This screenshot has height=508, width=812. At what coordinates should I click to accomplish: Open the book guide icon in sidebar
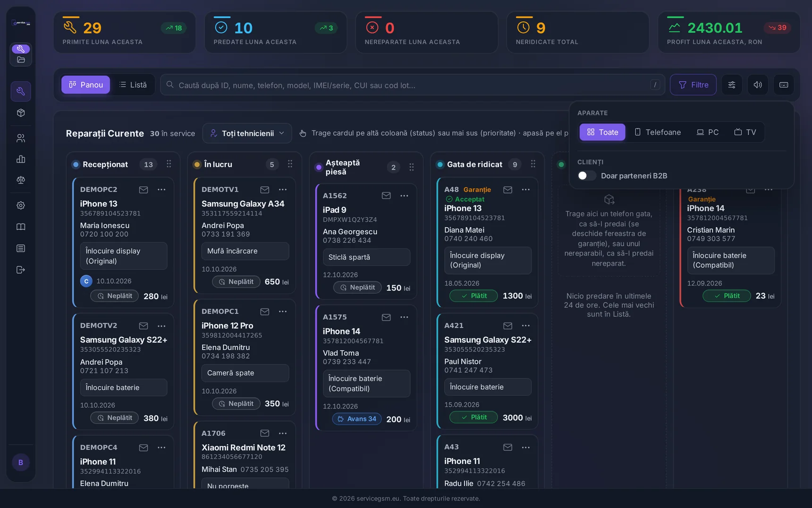(21, 227)
